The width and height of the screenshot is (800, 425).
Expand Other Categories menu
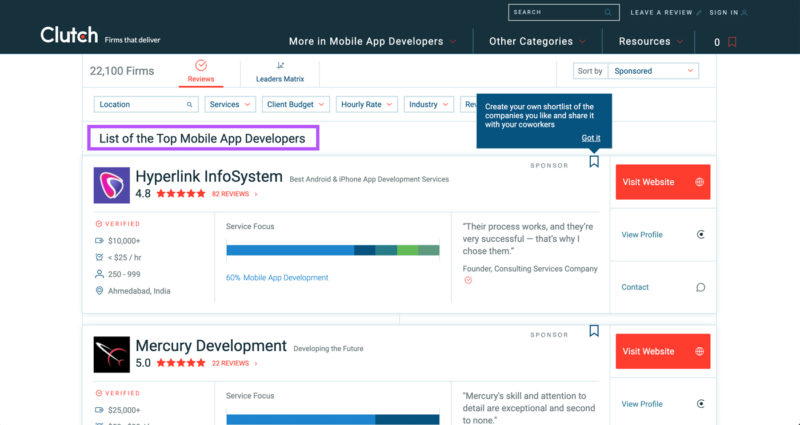[x=537, y=41]
